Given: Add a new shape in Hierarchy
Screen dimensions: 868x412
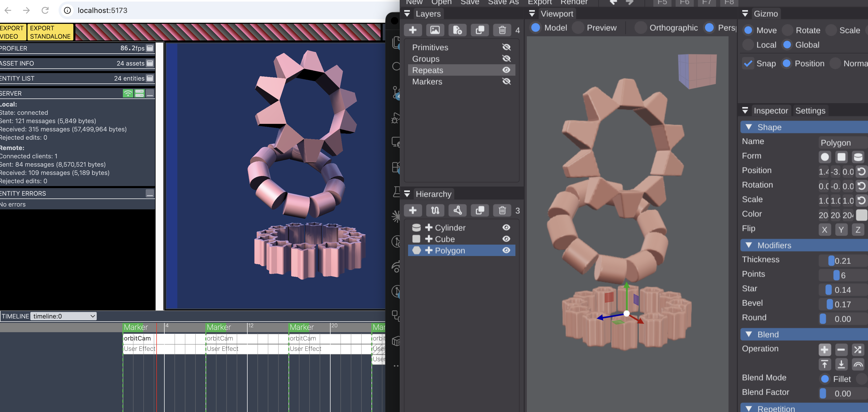Looking at the screenshot, I should [412, 211].
